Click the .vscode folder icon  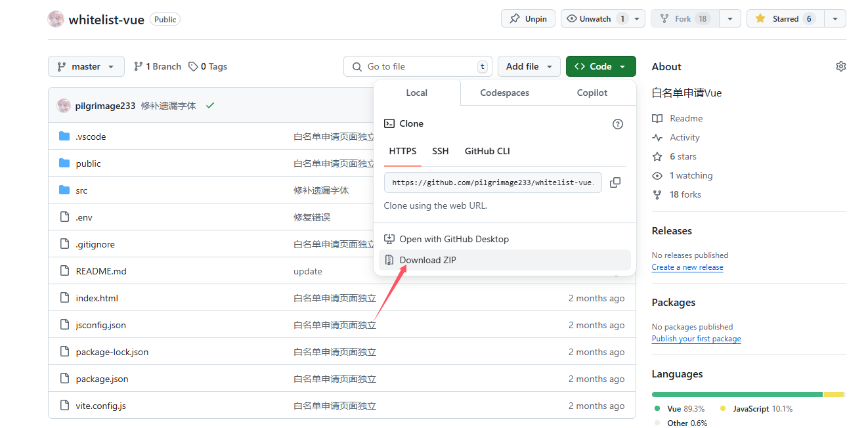click(64, 137)
